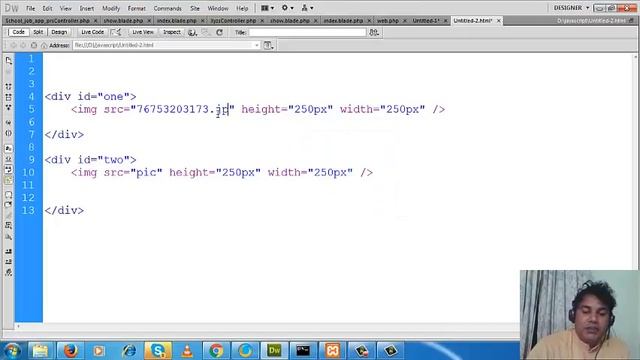Click the Balance Braces icon
The image size is (640, 360).
(x=9, y=133)
